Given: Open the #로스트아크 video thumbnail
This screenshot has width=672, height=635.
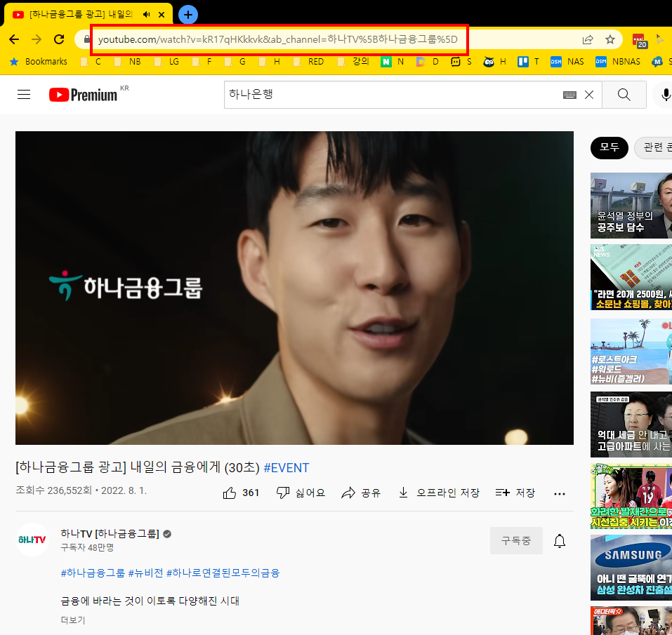Looking at the screenshot, I should [x=631, y=351].
